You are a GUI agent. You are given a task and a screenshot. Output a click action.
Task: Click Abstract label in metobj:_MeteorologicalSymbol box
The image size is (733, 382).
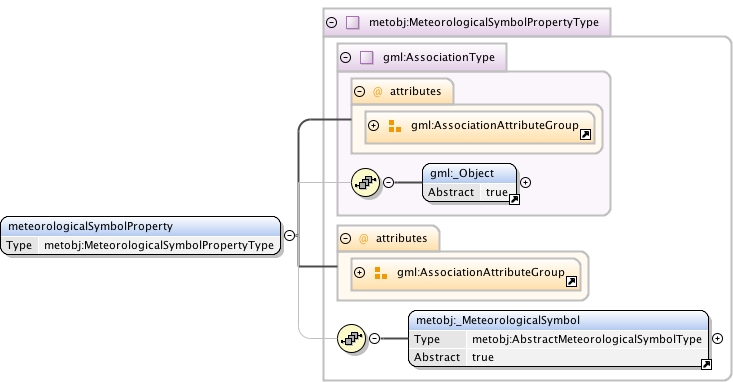click(x=437, y=357)
